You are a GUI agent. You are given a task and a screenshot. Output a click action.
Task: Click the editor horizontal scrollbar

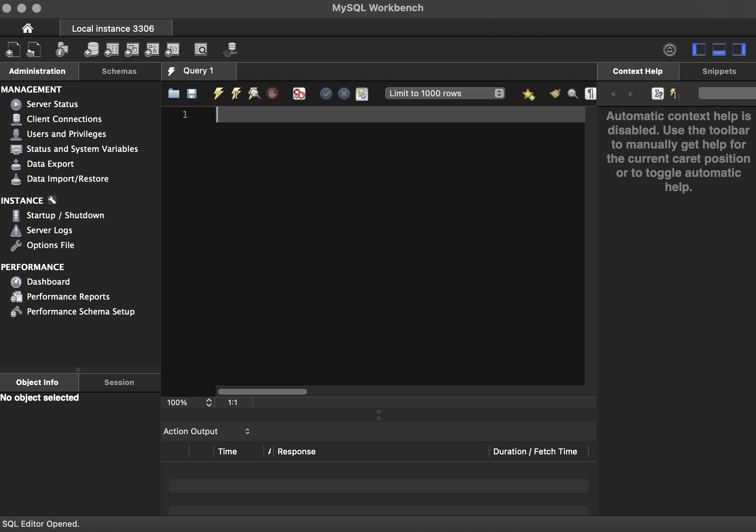[x=262, y=392]
